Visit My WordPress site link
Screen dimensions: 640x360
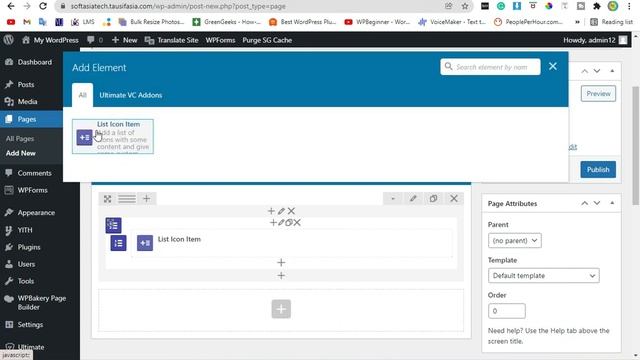[50, 40]
